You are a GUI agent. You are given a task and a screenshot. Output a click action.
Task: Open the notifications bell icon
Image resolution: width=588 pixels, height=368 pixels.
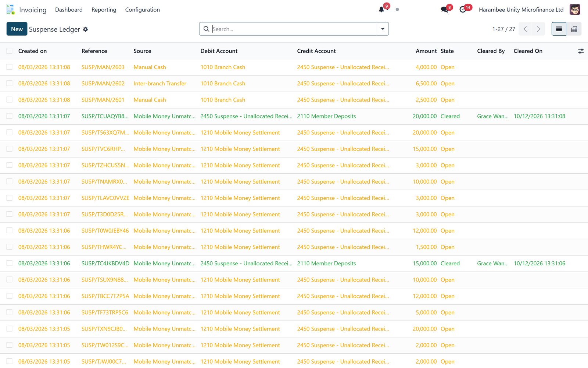[381, 10]
